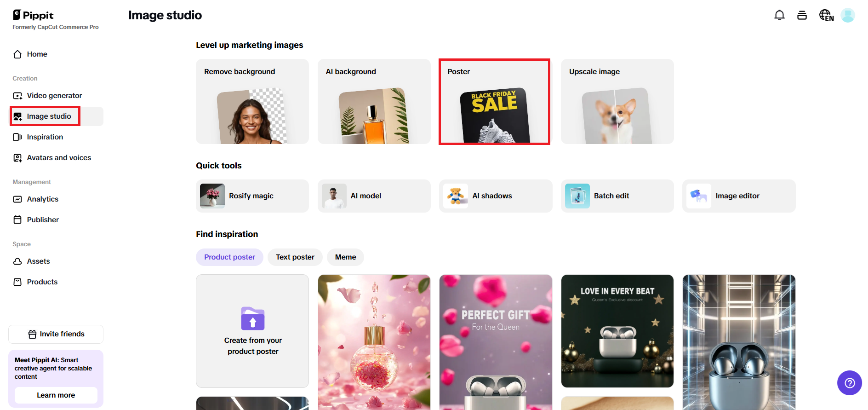Image resolution: width=868 pixels, height=410 pixels.
Task: Switch to the Meme tab
Action: pyautogui.click(x=345, y=257)
